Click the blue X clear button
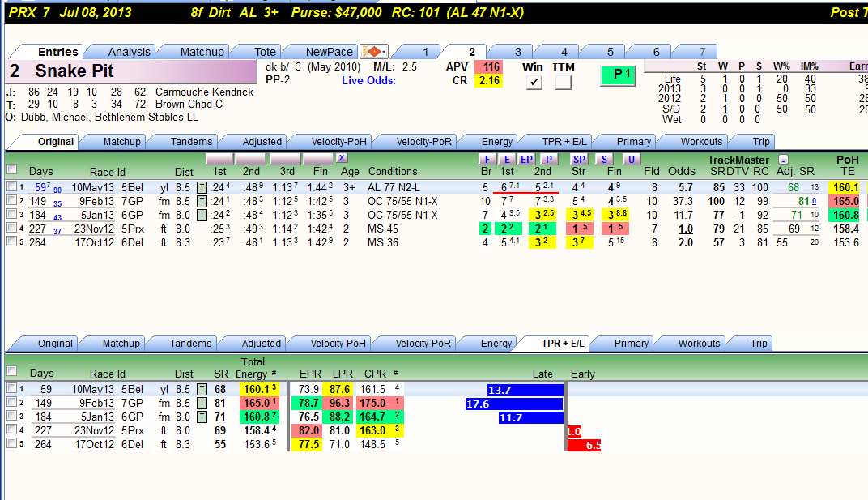Screen dimensions: 868x500 click(x=342, y=158)
